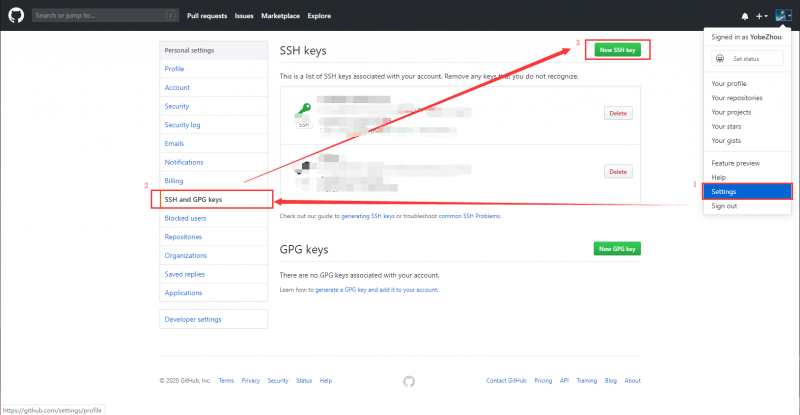Image resolution: width=800 pixels, height=415 pixels.
Task: Click the New SSH key button
Action: tap(617, 50)
